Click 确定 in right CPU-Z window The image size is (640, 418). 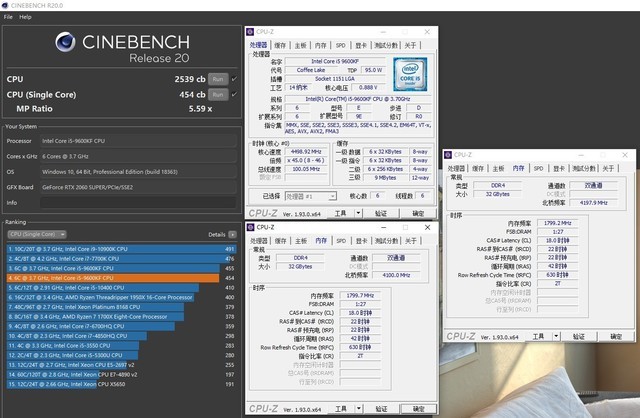[x=616, y=336]
